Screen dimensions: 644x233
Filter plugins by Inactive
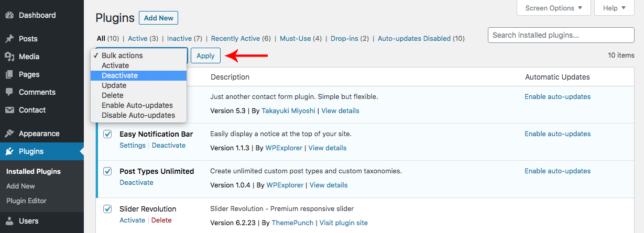tap(179, 38)
